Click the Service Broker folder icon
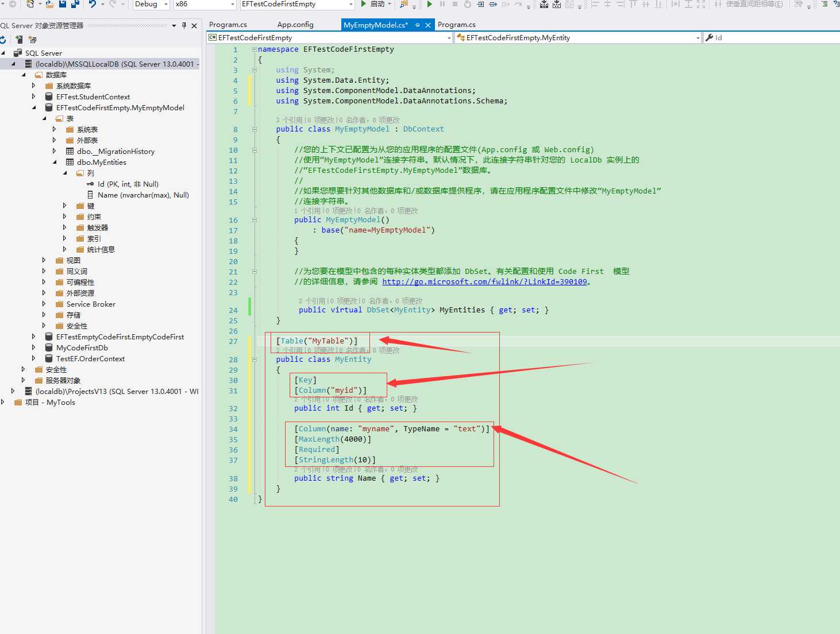Viewport: 840px width, 634px height. [59, 304]
